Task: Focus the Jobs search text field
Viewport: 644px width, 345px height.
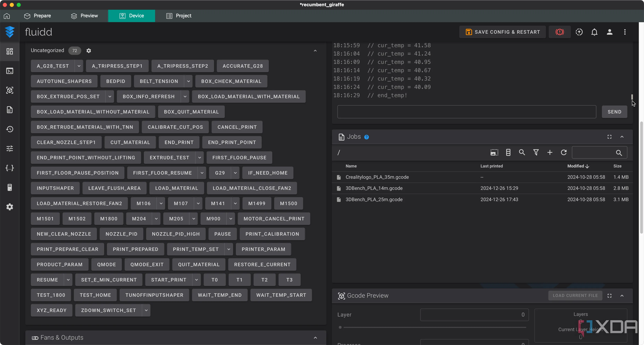Action: click(599, 153)
